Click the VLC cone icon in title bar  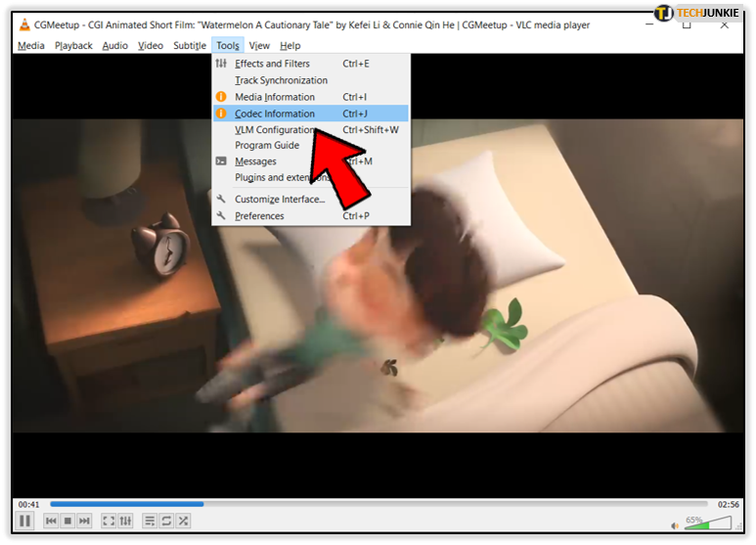click(x=24, y=24)
